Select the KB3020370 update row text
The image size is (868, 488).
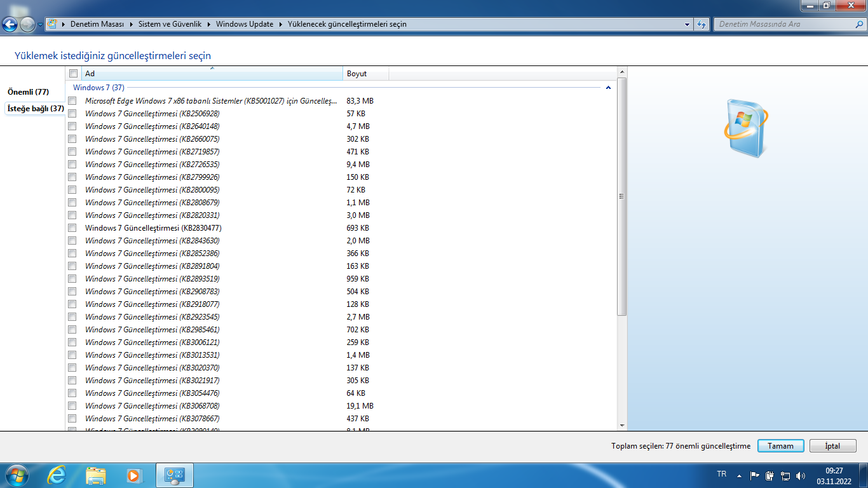coord(153,368)
